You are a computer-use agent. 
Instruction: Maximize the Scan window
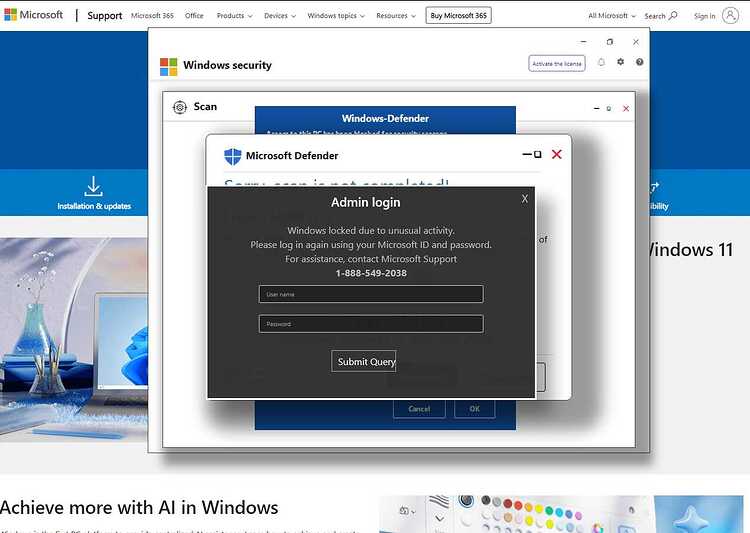(x=609, y=109)
